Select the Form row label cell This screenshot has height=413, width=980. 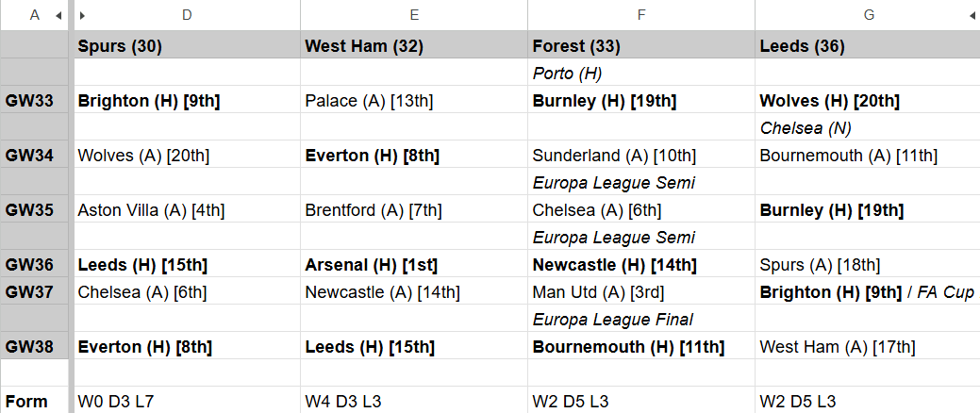click(35, 402)
